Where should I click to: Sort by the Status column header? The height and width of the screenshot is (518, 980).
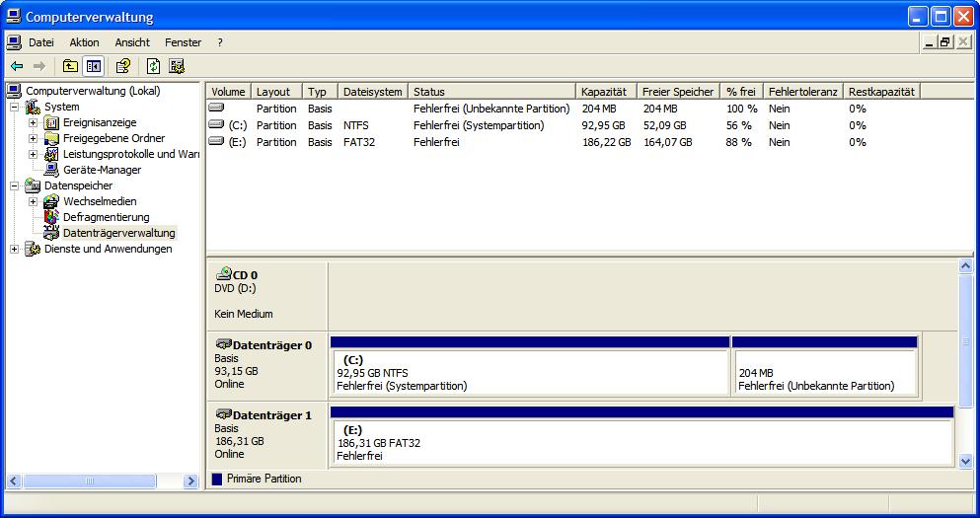(x=491, y=91)
